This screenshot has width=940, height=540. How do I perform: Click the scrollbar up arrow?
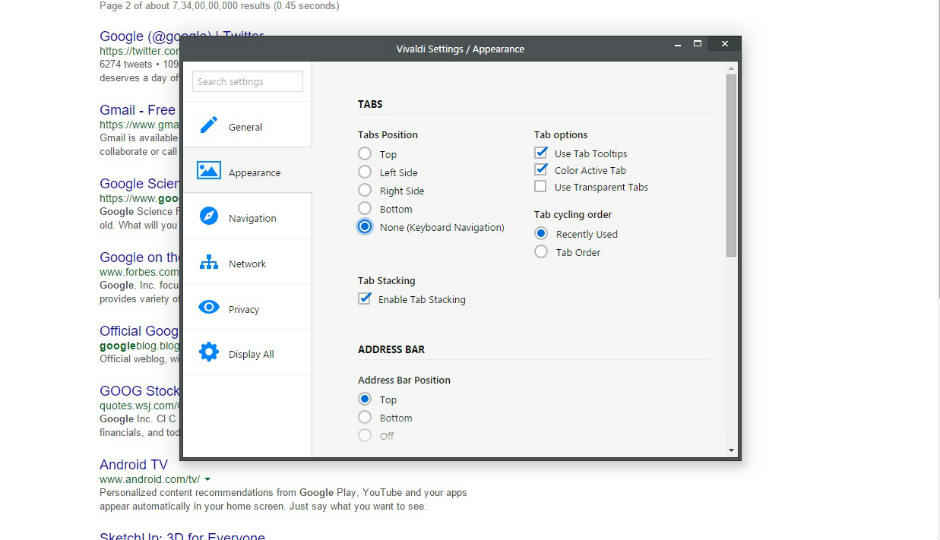[x=731, y=69]
